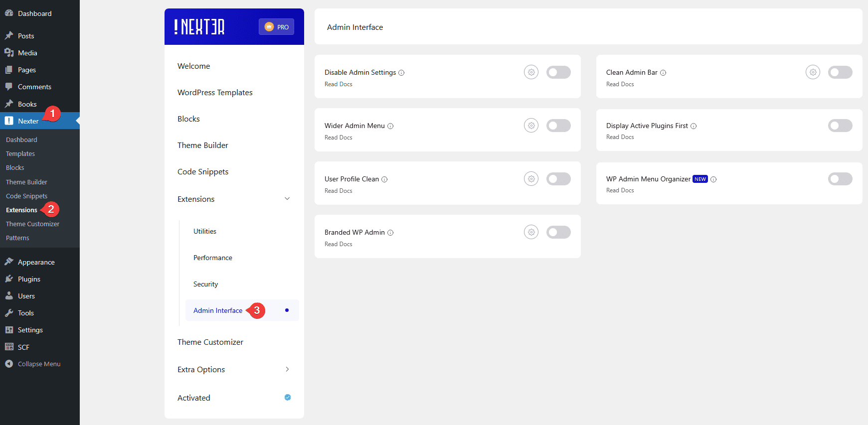The image size is (868, 425).
Task: Expand the Extra Options chevron
Action: tap(287, 369)
